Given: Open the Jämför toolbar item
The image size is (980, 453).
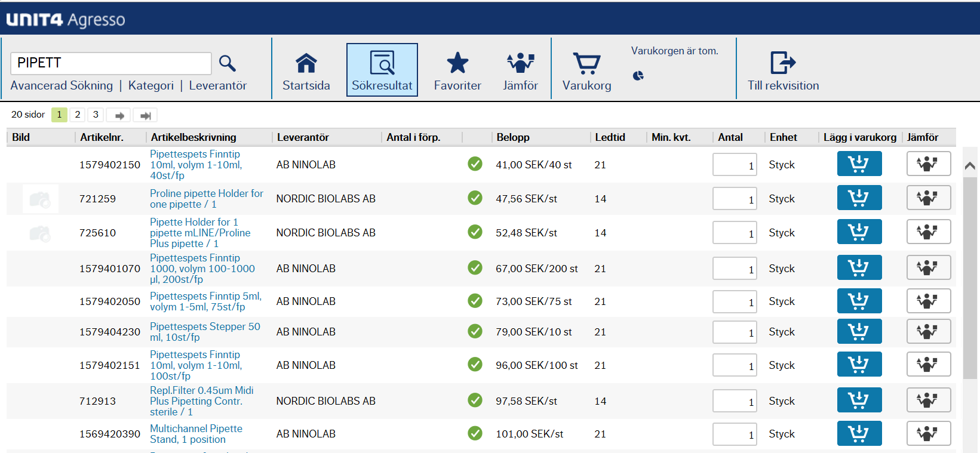Looking at the screenshot, I should pyautogui.click(x=520, y=70).
